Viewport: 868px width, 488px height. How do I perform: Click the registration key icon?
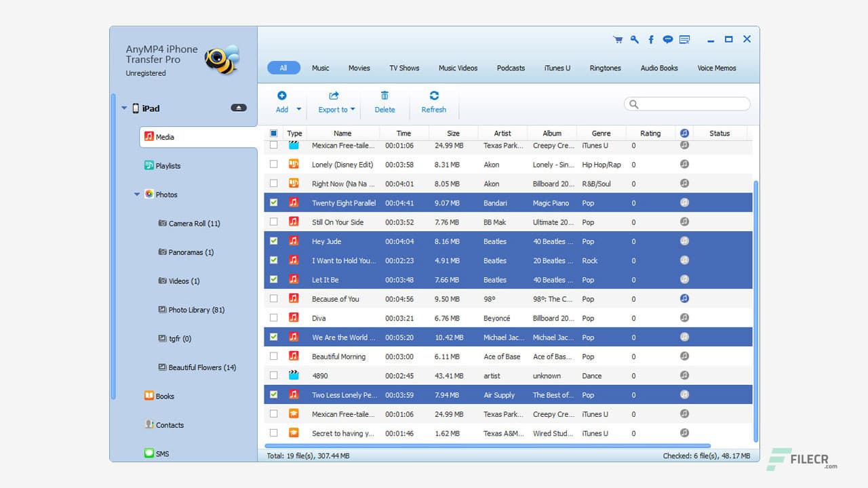[x=634, y=39]
